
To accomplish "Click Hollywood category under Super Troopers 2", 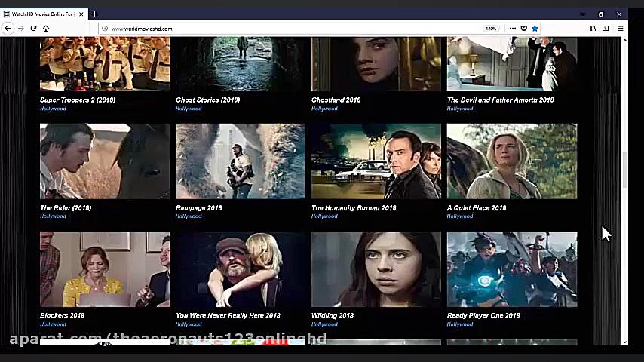I will click(x=53, y=109).
